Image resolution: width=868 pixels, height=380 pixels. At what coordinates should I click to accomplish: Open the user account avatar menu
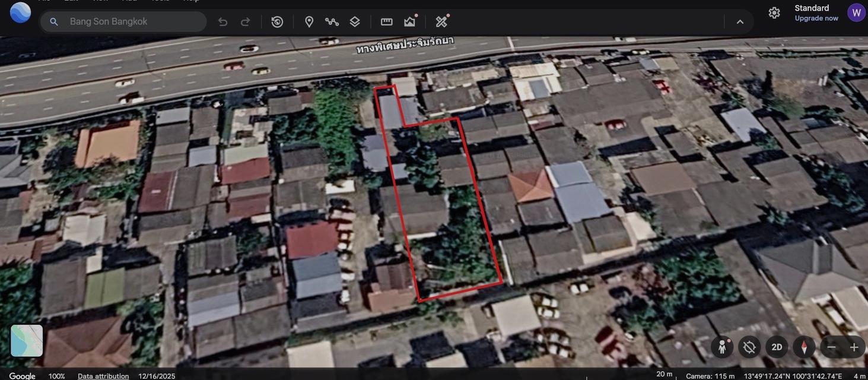(x=856, y=12)
